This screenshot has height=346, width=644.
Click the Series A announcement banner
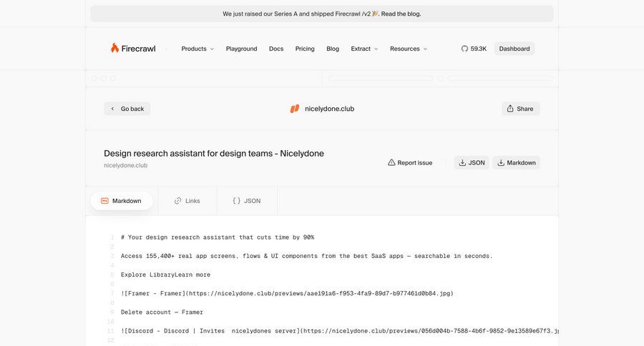322,14
